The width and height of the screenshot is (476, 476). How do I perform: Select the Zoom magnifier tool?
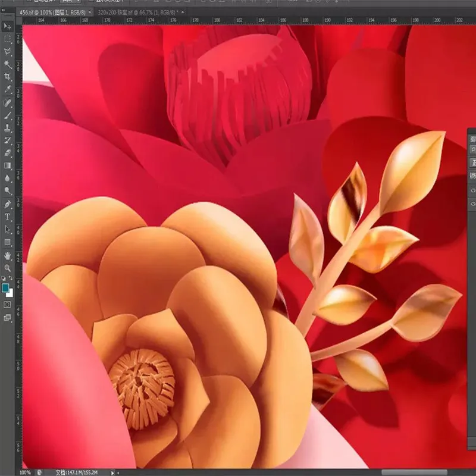coord(8,268)
